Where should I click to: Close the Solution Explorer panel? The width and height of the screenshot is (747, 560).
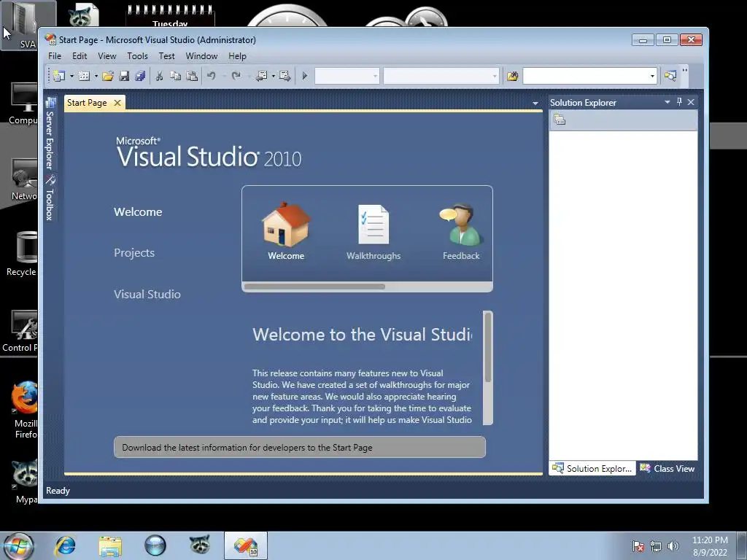pyautogui.click(x=691, y=102)
